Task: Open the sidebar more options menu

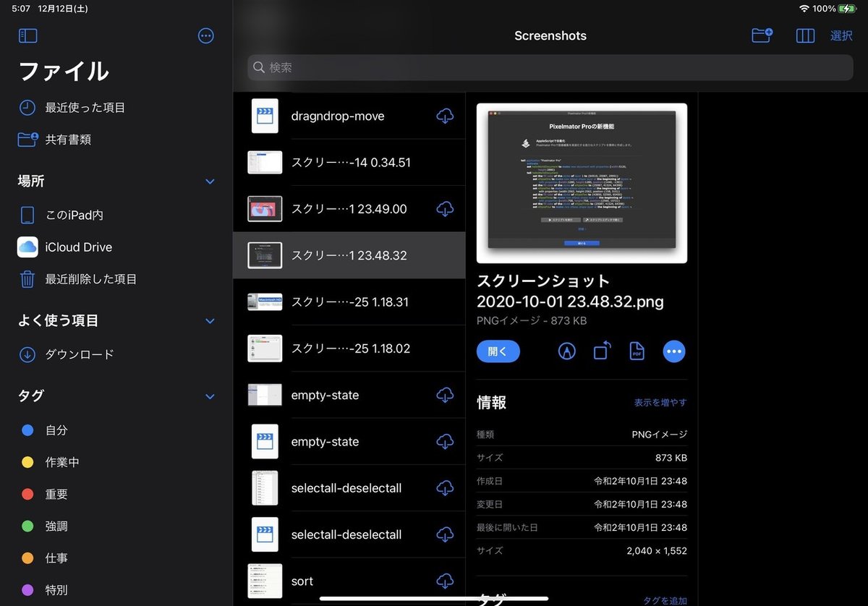Action: tap(206, 35)
